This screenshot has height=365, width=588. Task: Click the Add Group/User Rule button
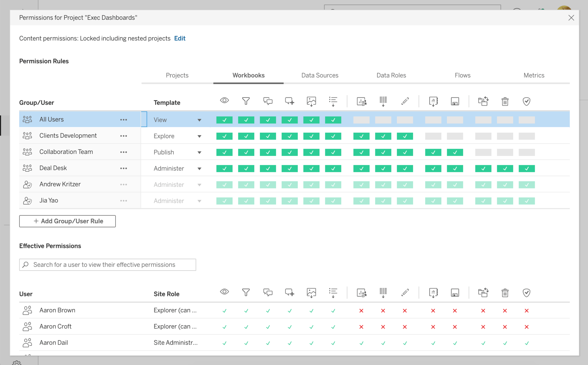click(x=67, y=221)
